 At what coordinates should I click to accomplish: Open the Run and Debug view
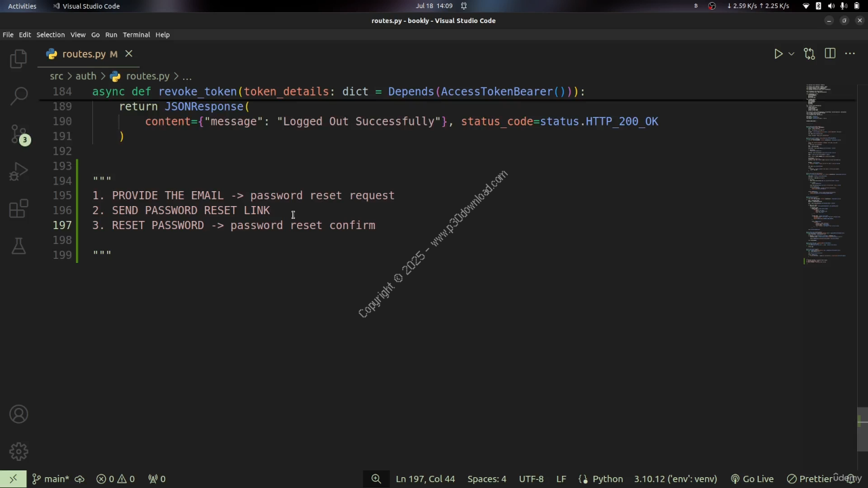coord(18,171)
